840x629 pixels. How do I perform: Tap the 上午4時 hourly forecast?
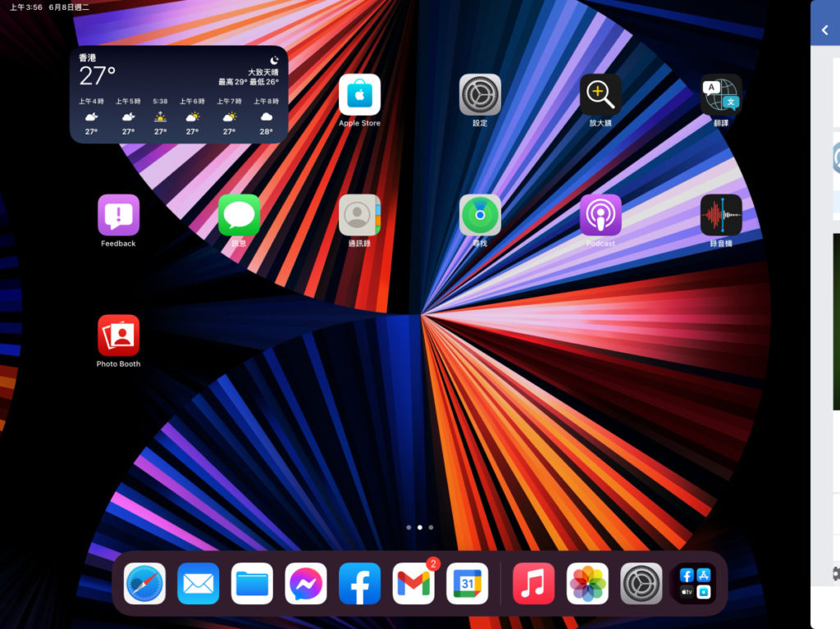click(91, 116)
